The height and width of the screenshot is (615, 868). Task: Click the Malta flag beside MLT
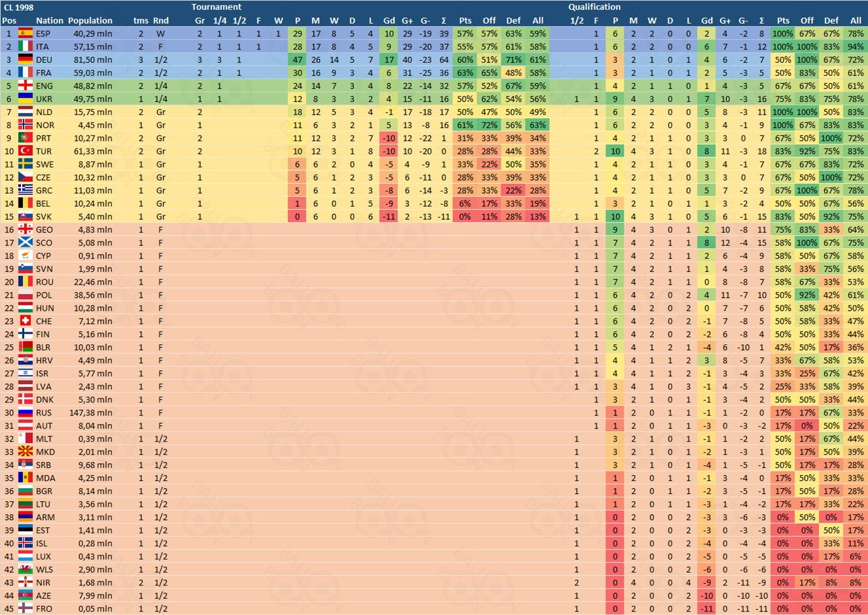(x=26, y=439)
